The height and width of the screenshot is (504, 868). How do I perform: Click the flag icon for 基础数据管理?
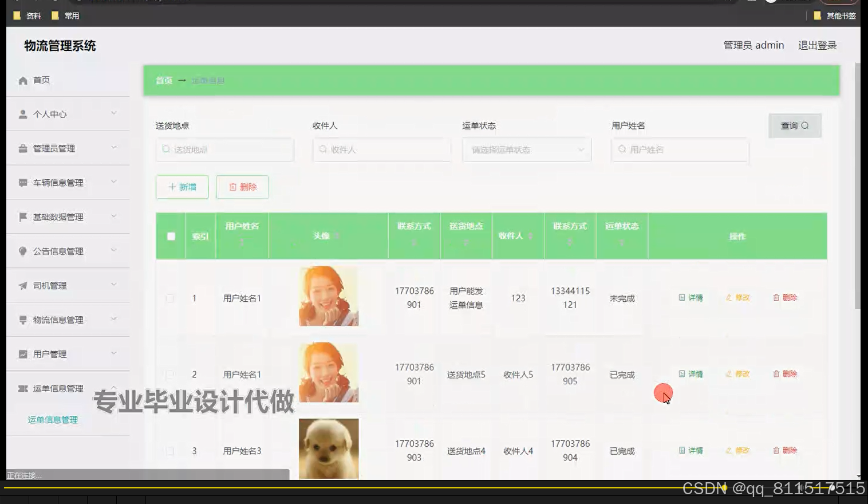point(22,216)
